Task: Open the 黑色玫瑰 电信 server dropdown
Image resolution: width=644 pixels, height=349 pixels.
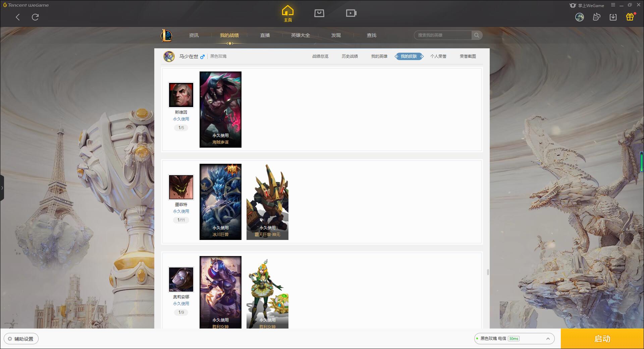Action: 514,339
